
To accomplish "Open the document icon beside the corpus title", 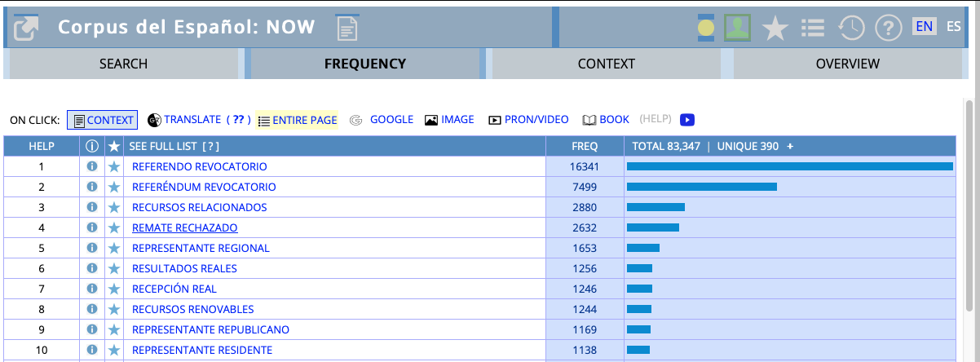I will pos(347,28).
